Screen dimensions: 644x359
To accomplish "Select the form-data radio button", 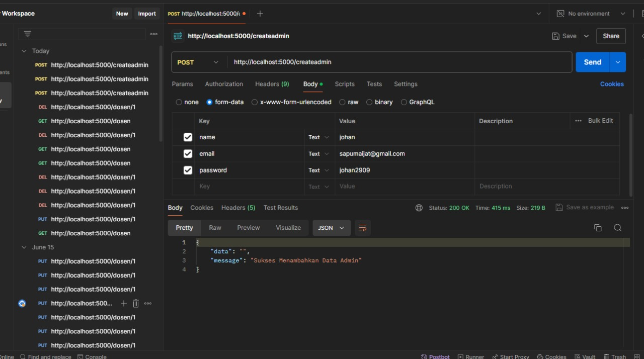I will tap(210, 102).
